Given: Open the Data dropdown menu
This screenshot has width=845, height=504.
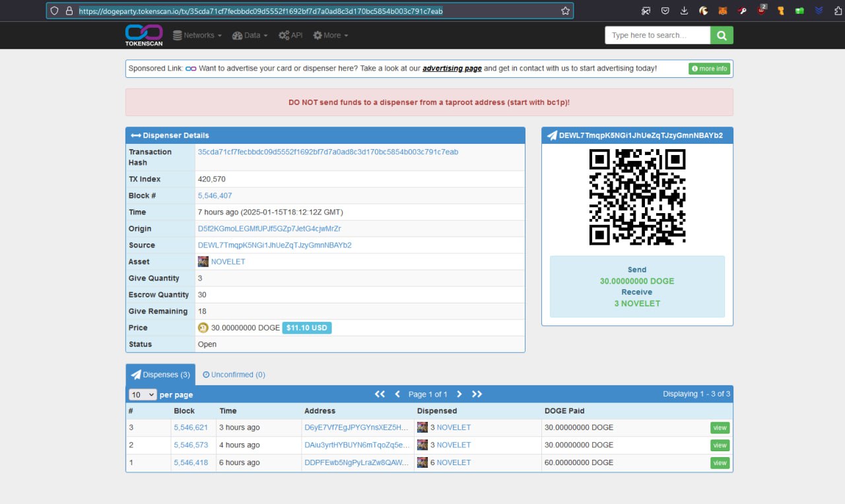Looking at the screenshot, I should [250, 36].
